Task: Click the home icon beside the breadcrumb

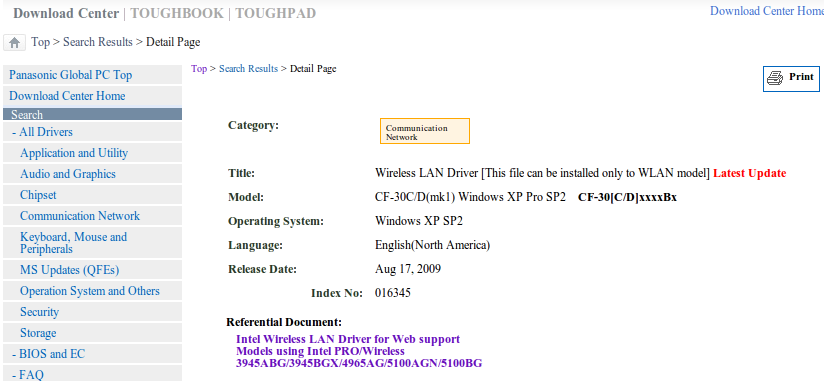Action: 15,43
